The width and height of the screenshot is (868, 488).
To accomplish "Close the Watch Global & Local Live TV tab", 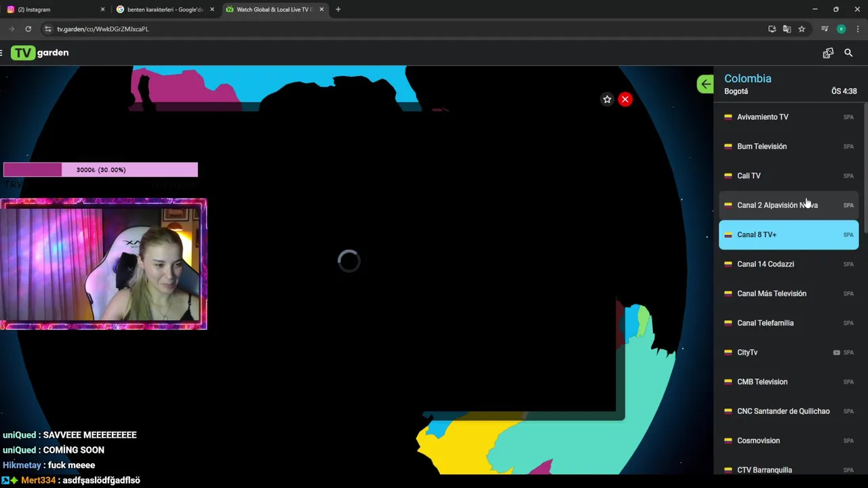I will point(321,9).
